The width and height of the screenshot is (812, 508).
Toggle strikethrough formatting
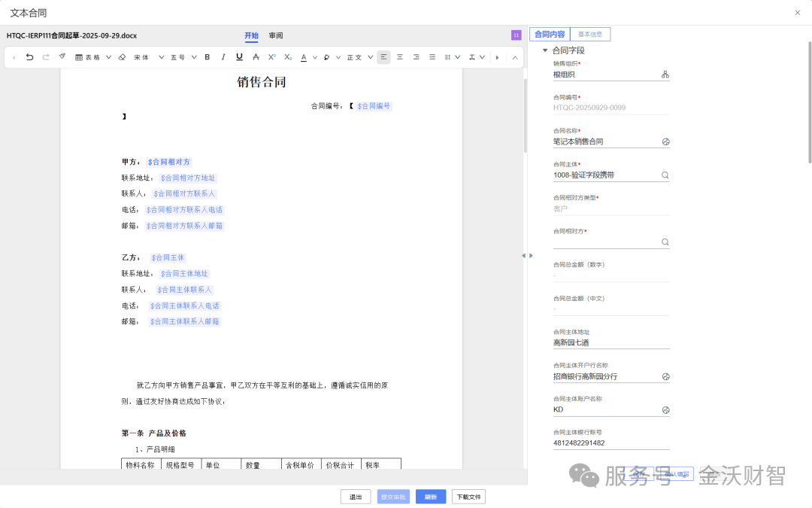256,57
